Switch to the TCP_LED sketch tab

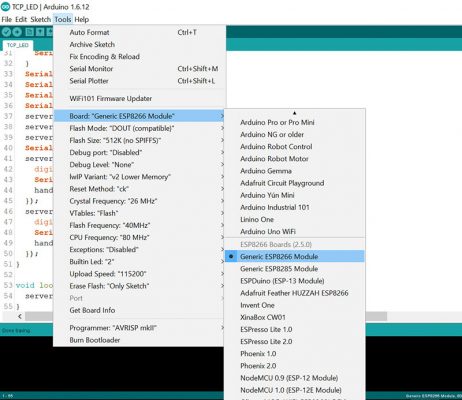(x=18, y=45)
